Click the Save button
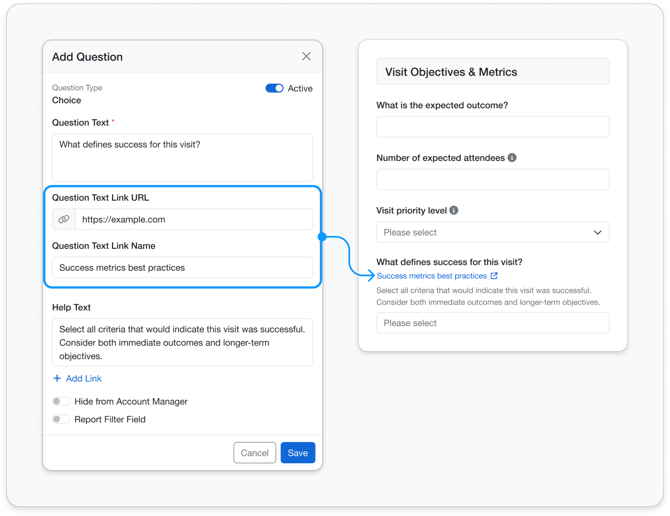The height and width of the screenshot is (516, 670). tap(298, 453)
